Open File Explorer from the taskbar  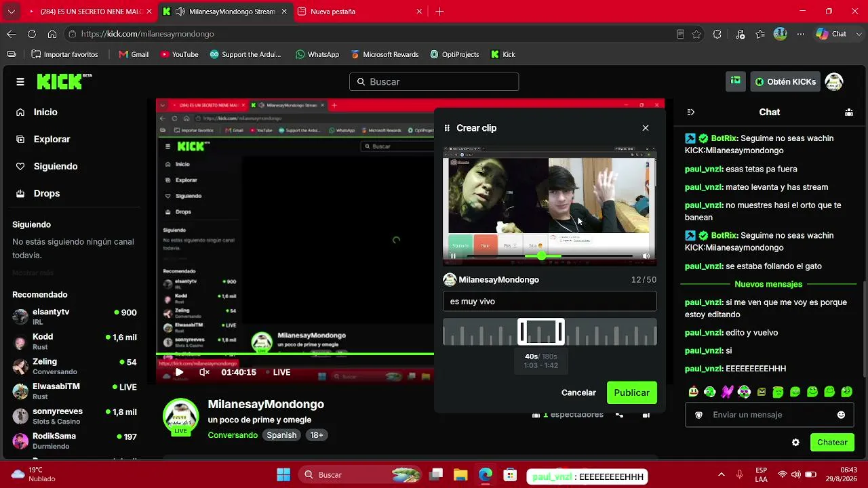(460, 474)
